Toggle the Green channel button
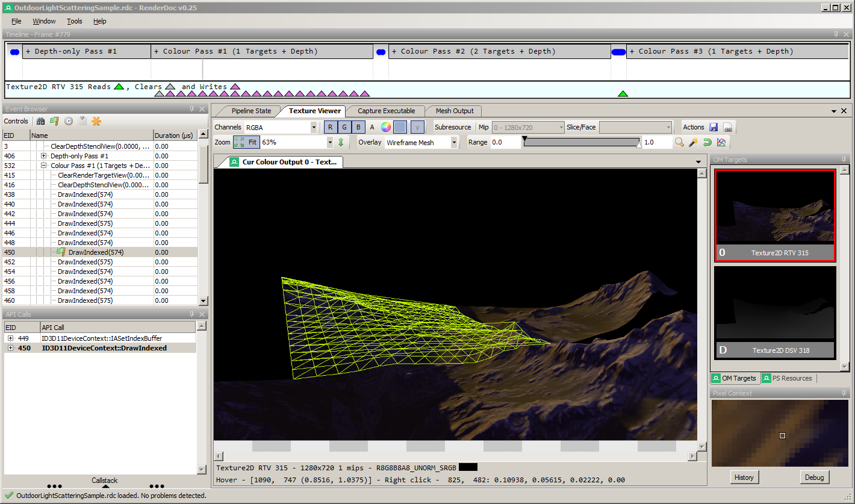The image size is (855, 504). click(x=344, y=127)
